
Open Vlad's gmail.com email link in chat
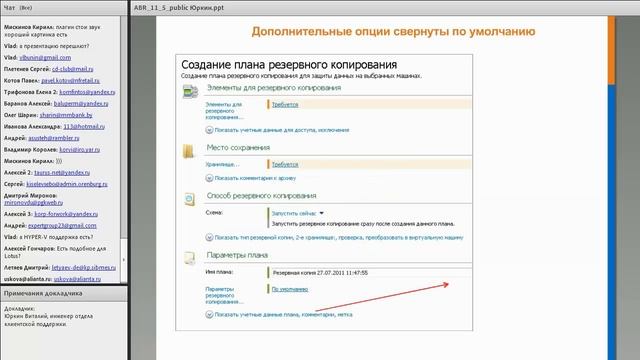[x=45, y=58]
